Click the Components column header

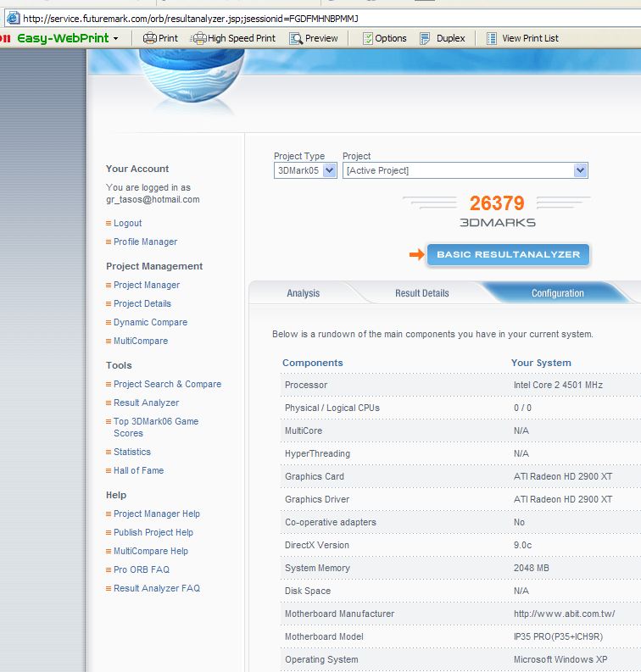pyautogui.click(x=313, y=363)
